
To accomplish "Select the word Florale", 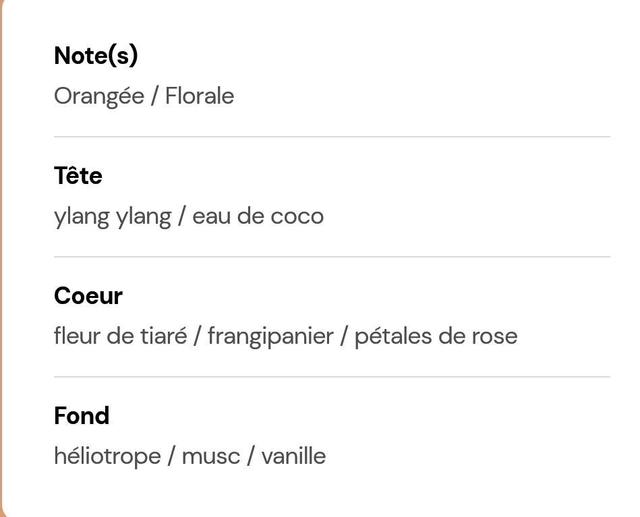I will click(200, 96).
